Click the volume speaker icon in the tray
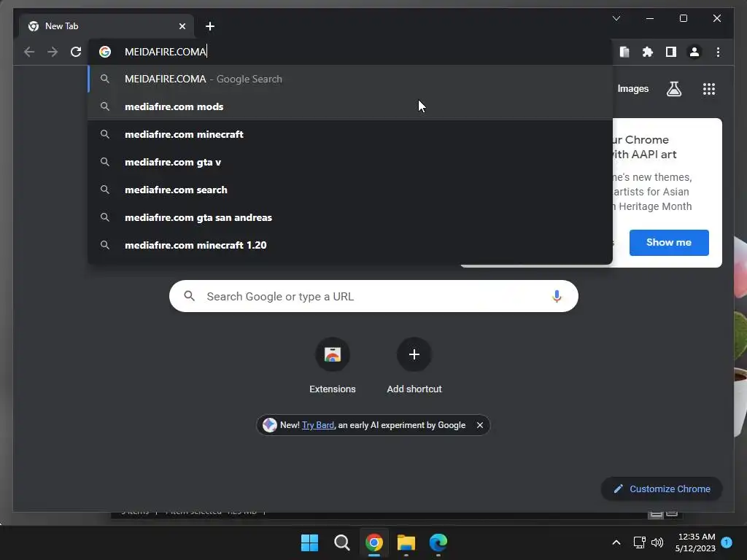Viewport: 747px width, 560px height. click(657, 542)
